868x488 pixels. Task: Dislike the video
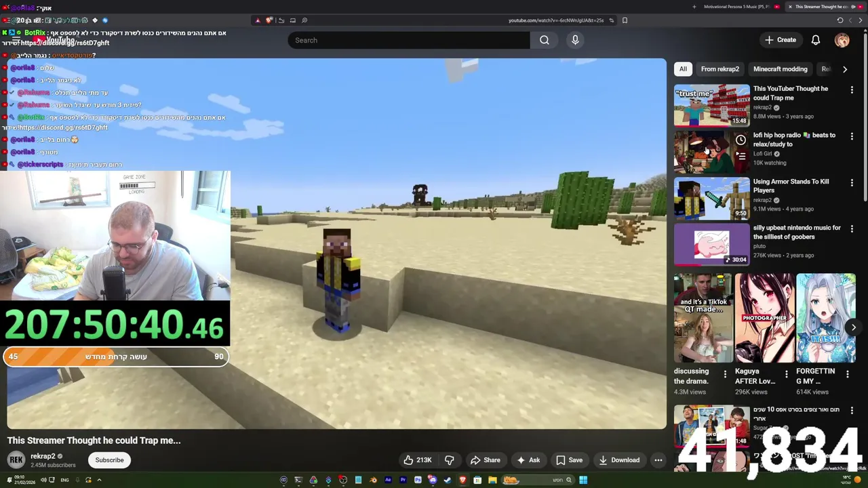[x=449, y=460]
